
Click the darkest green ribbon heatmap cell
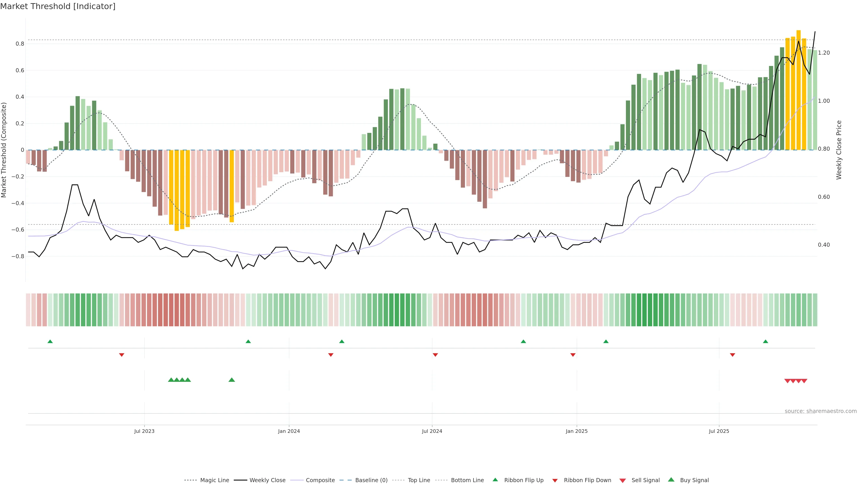click(x=645, y=310)
